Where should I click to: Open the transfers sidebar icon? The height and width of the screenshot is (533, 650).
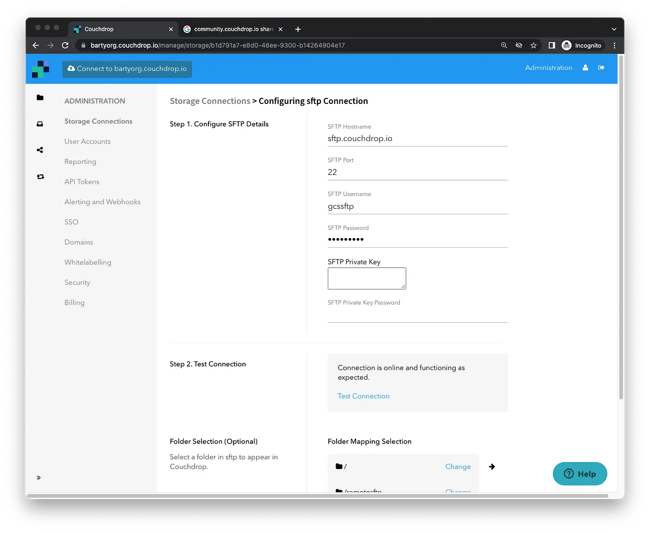40,177
